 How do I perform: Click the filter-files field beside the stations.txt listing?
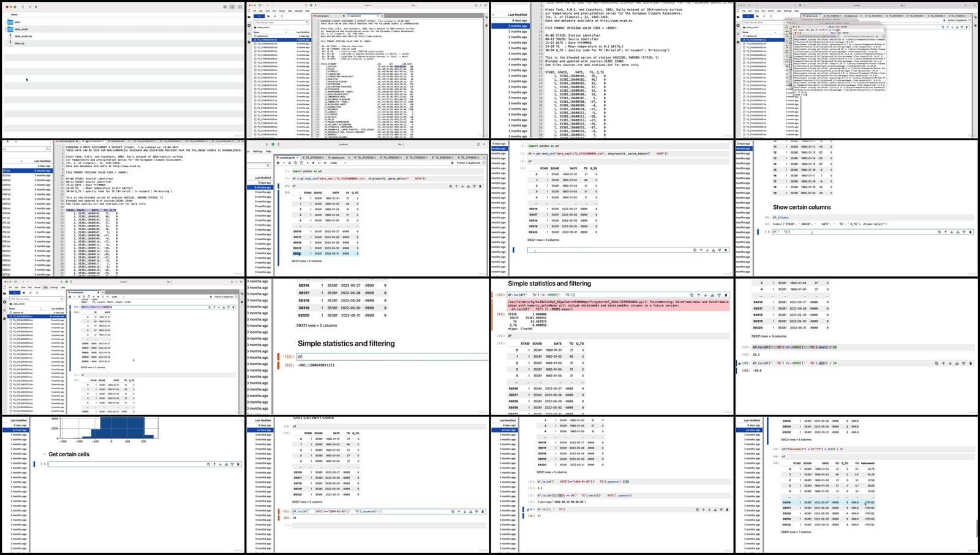[x=282, y=22]
